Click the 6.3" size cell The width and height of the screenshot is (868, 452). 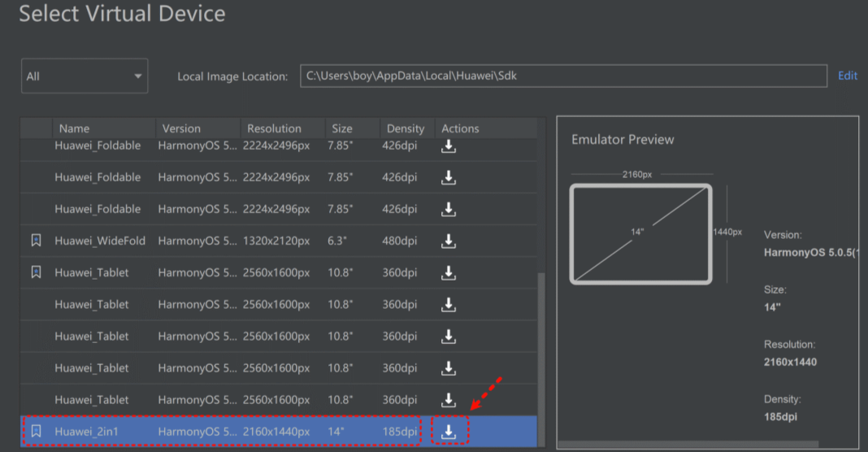[337, 241]
